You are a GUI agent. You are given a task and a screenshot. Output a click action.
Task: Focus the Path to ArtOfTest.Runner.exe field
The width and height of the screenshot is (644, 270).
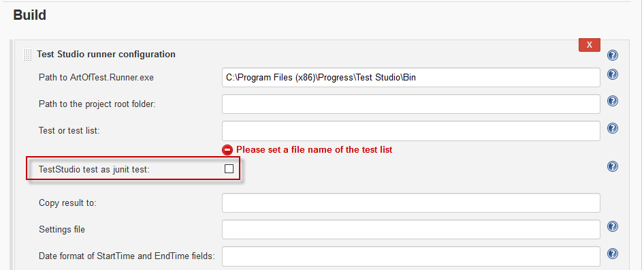pyautogui.click(x=411, y=77)
